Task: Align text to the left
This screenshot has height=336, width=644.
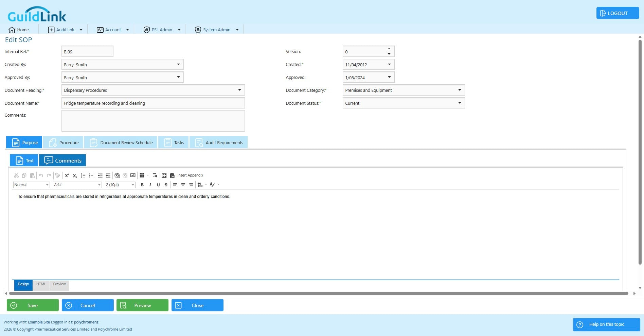Action: 175,185
